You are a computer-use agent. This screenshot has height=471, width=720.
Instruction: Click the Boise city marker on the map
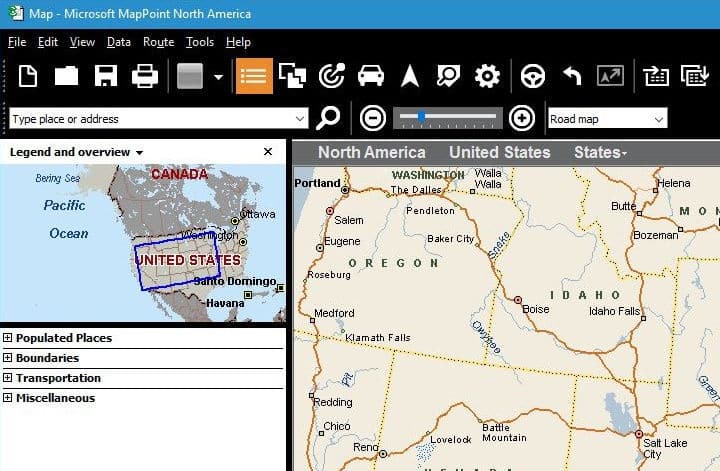coord(518,300)
